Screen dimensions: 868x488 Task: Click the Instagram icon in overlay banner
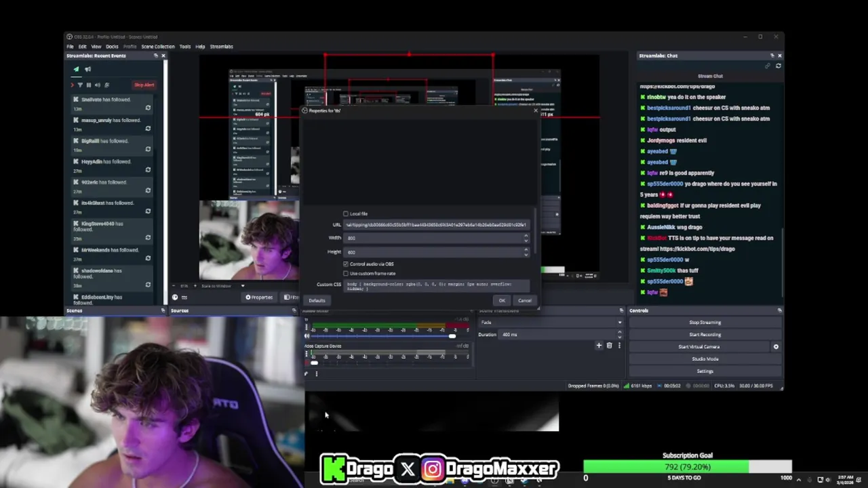click(x=433, y=469)
